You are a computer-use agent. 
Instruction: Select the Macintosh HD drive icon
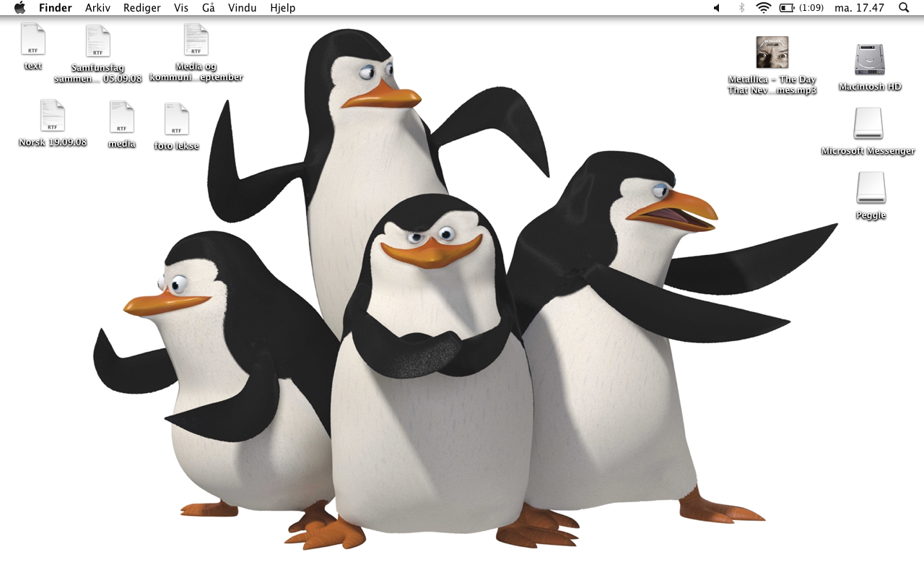[869, 59]
